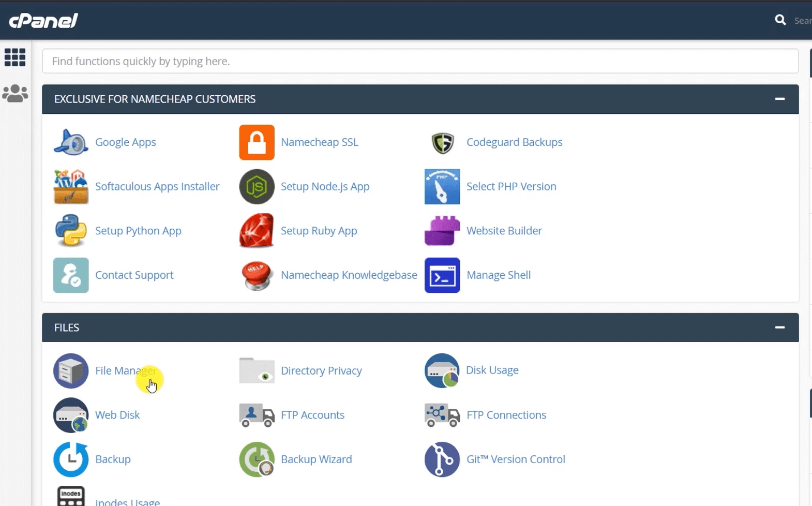Open the Select PHP Version icon
This screenshot has height=506, width=812.
442,187
